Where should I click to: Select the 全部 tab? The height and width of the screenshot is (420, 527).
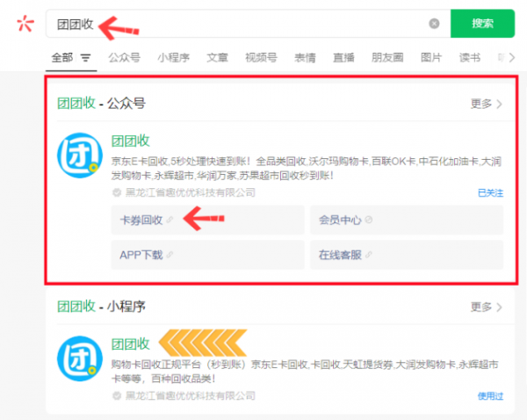coord(62,57)
